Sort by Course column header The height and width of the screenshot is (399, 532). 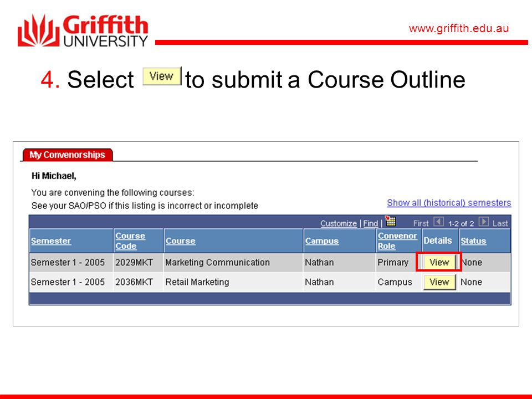coord(180,241)
